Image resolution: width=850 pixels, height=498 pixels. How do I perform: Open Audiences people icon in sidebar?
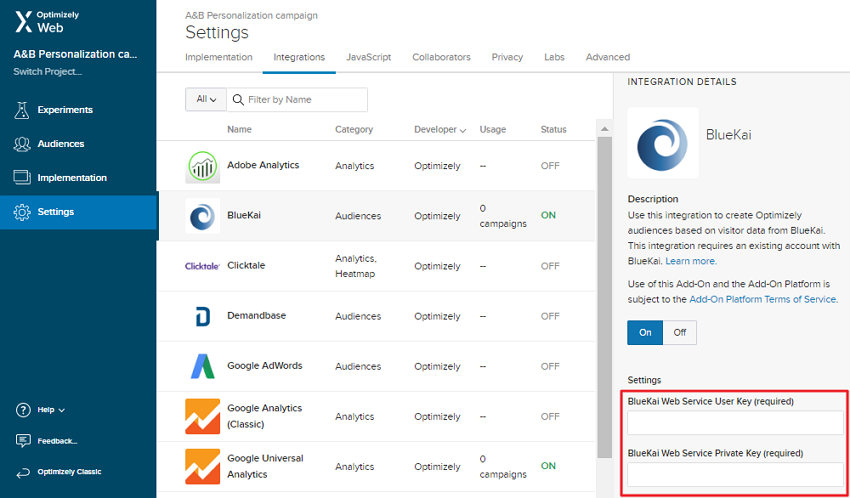[x=22, y=144]
